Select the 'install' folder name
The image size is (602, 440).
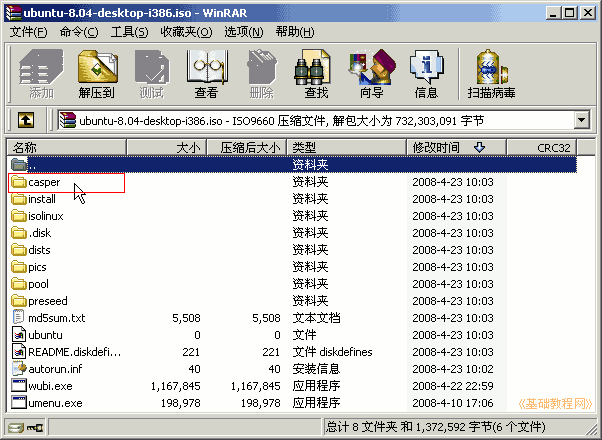click(42, 199)
